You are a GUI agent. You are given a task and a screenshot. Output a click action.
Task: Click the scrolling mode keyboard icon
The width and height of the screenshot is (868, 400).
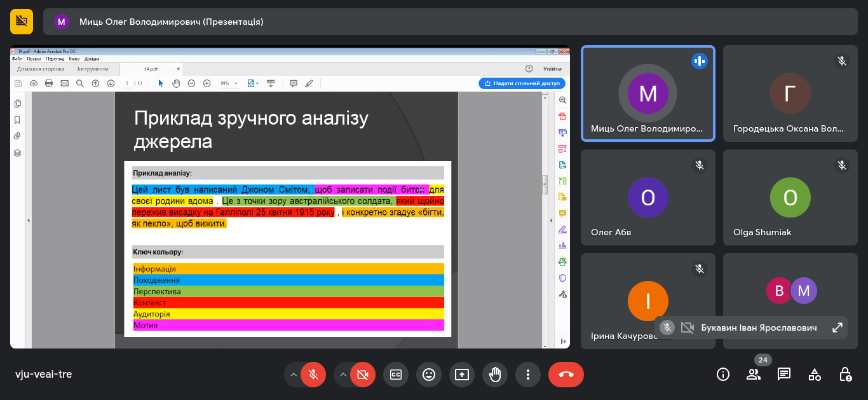(270, 83)
